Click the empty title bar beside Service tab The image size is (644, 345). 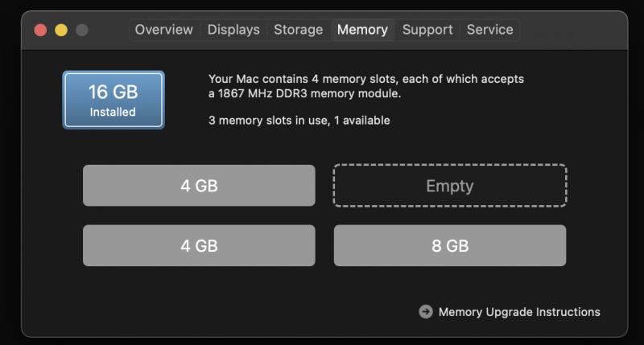click(x=572, y=31)
